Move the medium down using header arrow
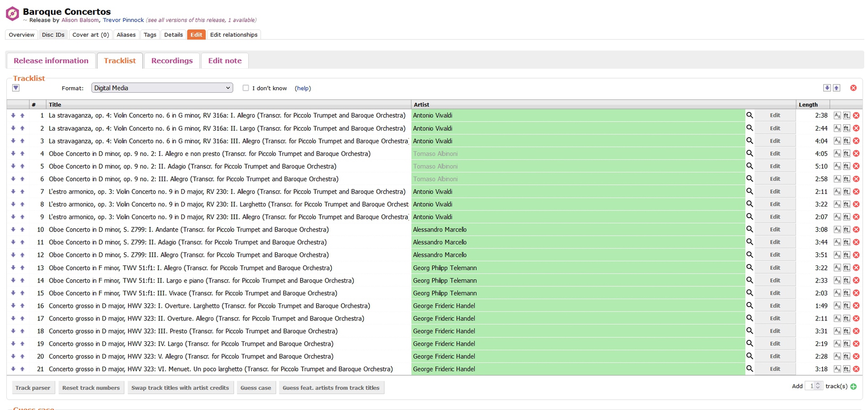 pyautogui.click(x=827, y=88)
